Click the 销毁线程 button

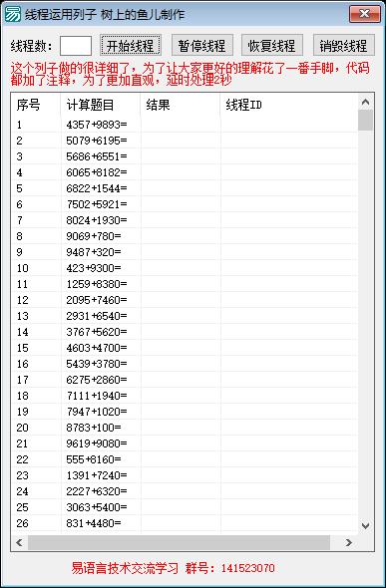pyautogui.click(x=344, y=46)
